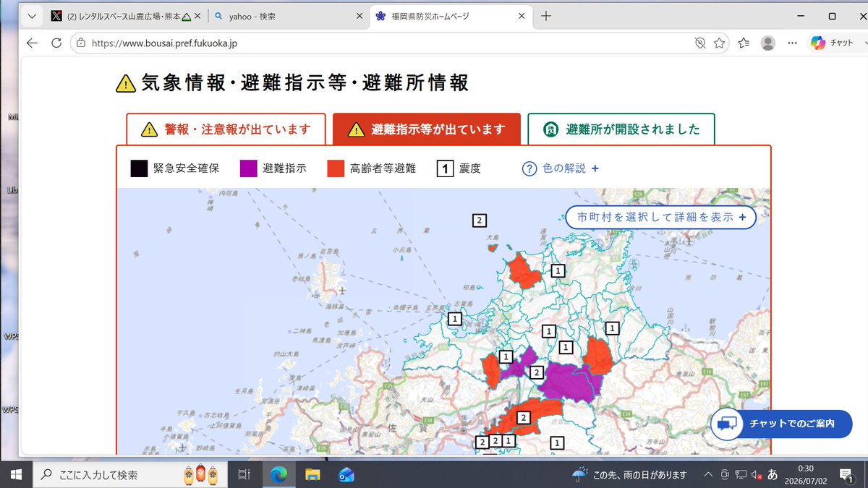The image size is (868, 488).
Task: Open the notification center icon
Action: pos(846,474)
